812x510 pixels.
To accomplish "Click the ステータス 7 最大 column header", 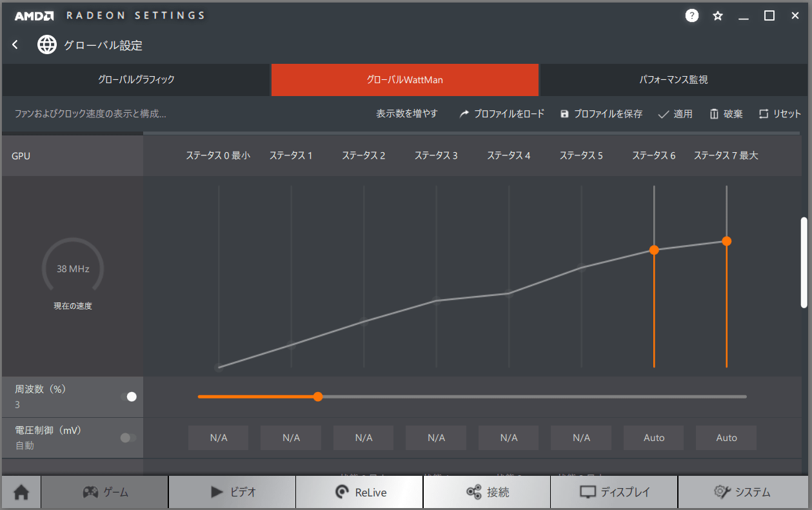I will (x=726, y=155).
